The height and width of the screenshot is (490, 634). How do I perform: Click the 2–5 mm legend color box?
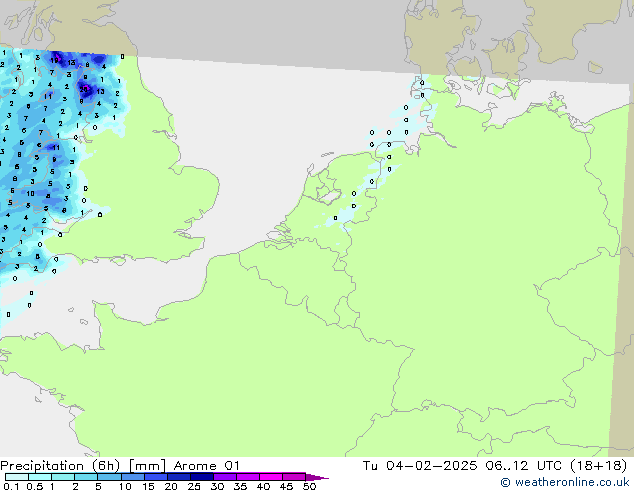86,477
